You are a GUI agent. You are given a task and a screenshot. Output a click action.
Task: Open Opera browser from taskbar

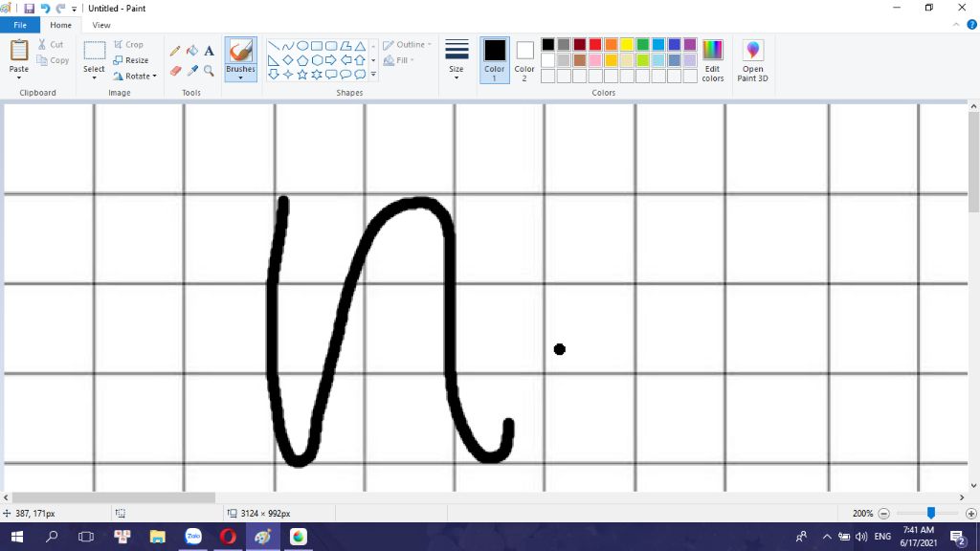pyautogui.click(x=228, y=537)
